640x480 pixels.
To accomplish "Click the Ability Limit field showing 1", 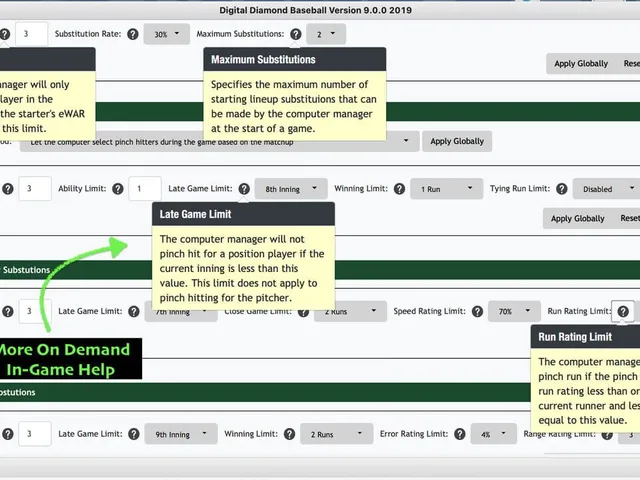I will point(145,189).
